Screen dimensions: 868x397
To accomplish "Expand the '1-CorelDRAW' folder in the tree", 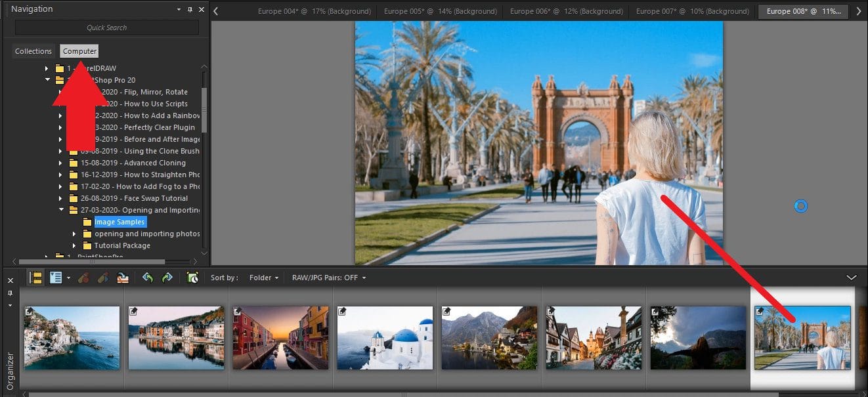I will 45,68.
